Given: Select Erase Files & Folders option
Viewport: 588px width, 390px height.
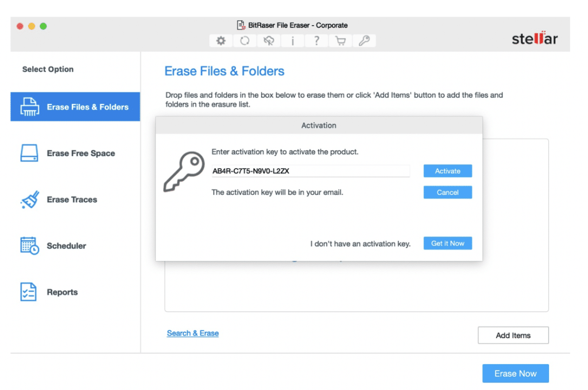Looking at the screenshot, I should pyautogui.click(x=75, y=107).
